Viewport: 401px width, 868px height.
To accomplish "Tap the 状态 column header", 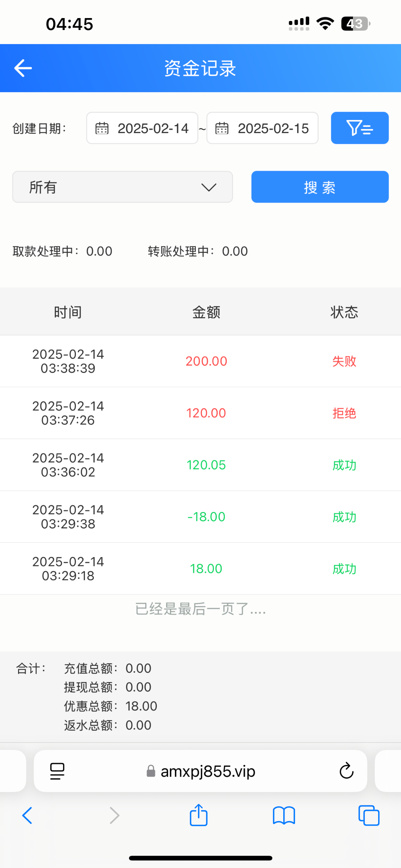I will [x=344, y=312].
